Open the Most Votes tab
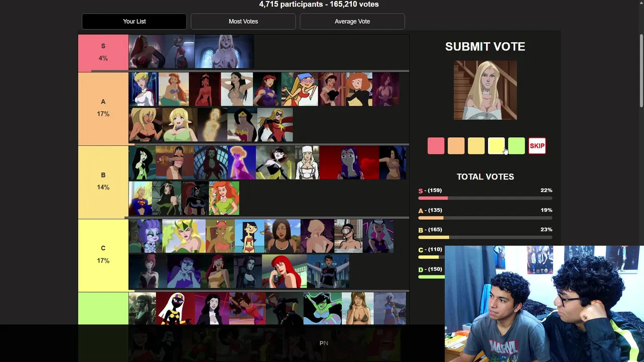 (x=243, y=22)
